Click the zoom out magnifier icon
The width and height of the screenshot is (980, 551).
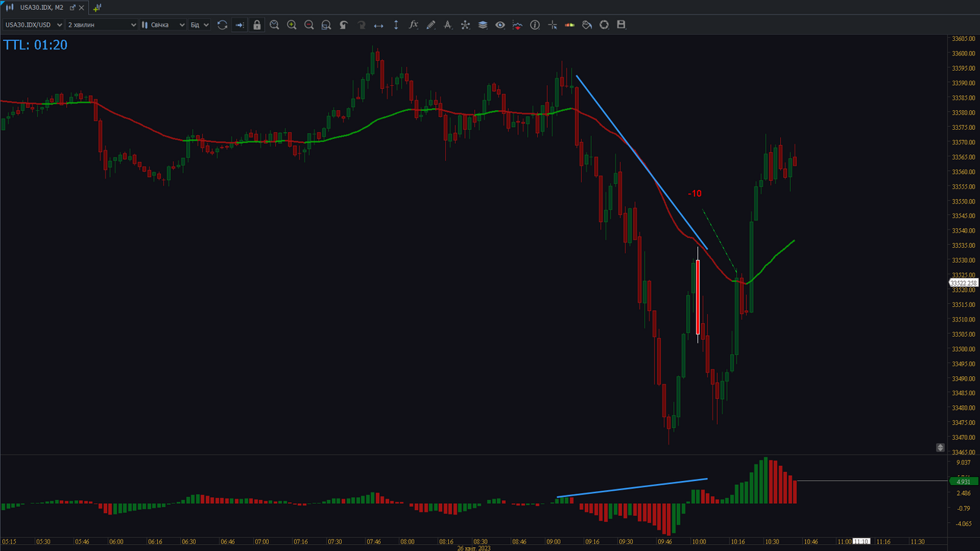(309, 25)
